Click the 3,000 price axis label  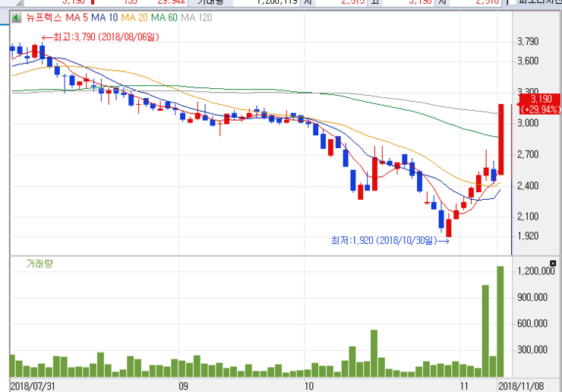tap(528, 123)
